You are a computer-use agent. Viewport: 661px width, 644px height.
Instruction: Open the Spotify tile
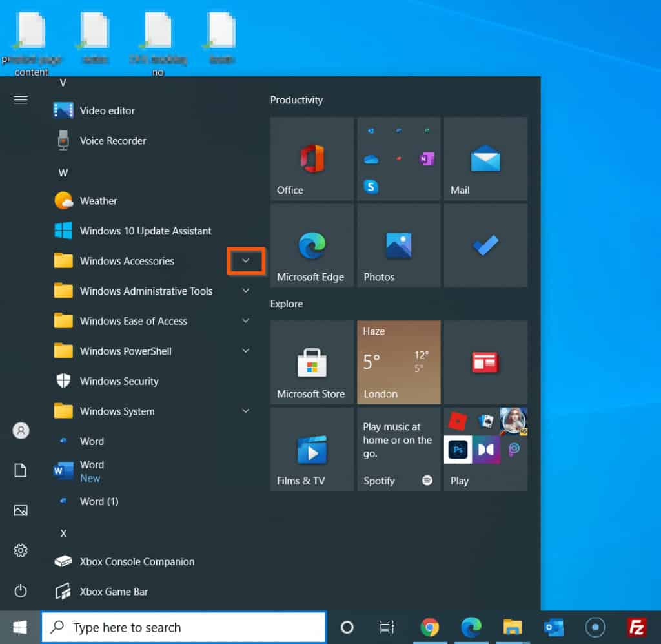point(399,449)
